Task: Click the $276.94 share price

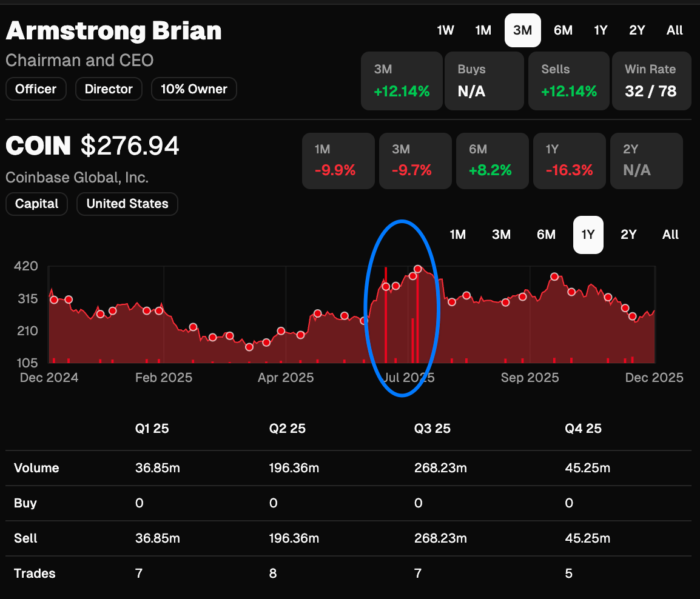Action: click(130, 146)
